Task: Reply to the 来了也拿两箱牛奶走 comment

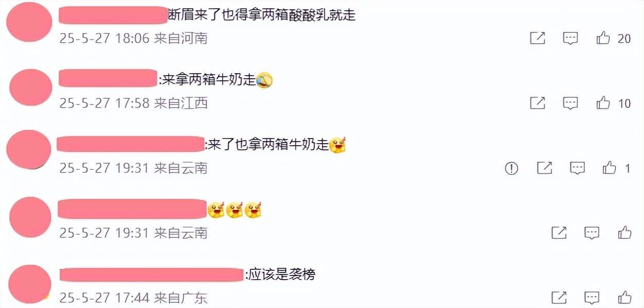Action: click(x=578, y=168)
